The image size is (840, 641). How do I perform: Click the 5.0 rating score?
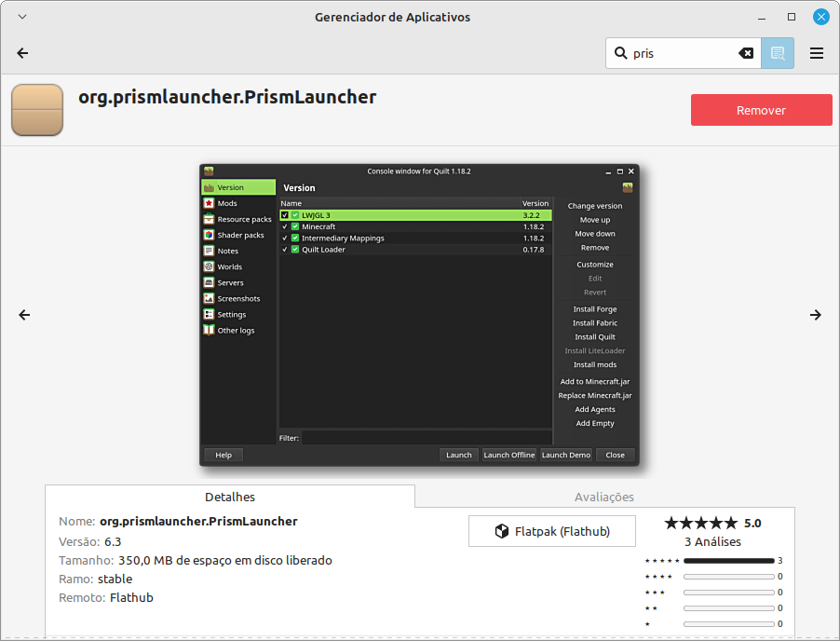[x=752, y=523]
